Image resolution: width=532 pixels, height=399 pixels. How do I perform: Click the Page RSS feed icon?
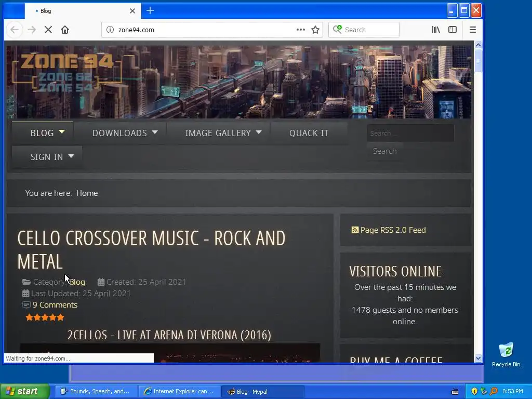355,230
